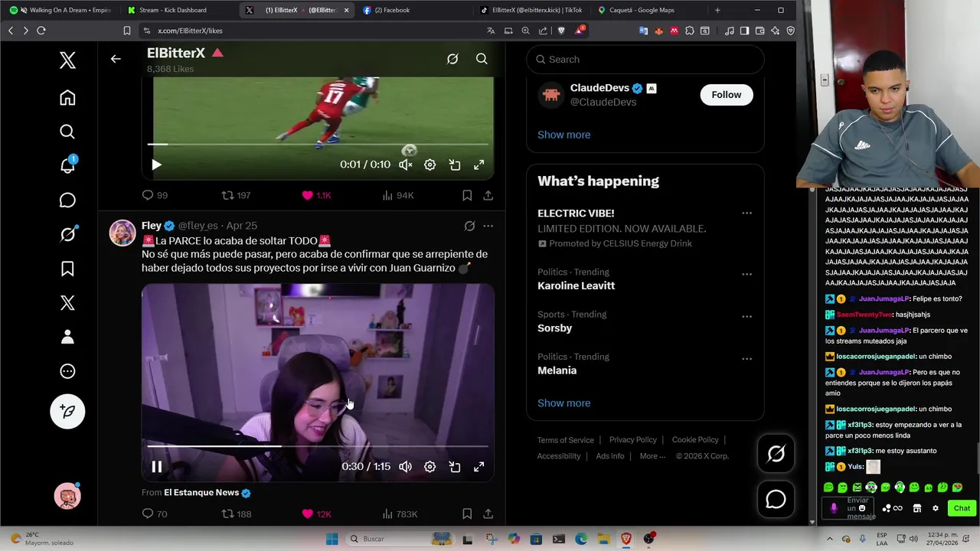The image size is (980, 551).
Task: Click the floating Grok button
Action: point(776,455)
